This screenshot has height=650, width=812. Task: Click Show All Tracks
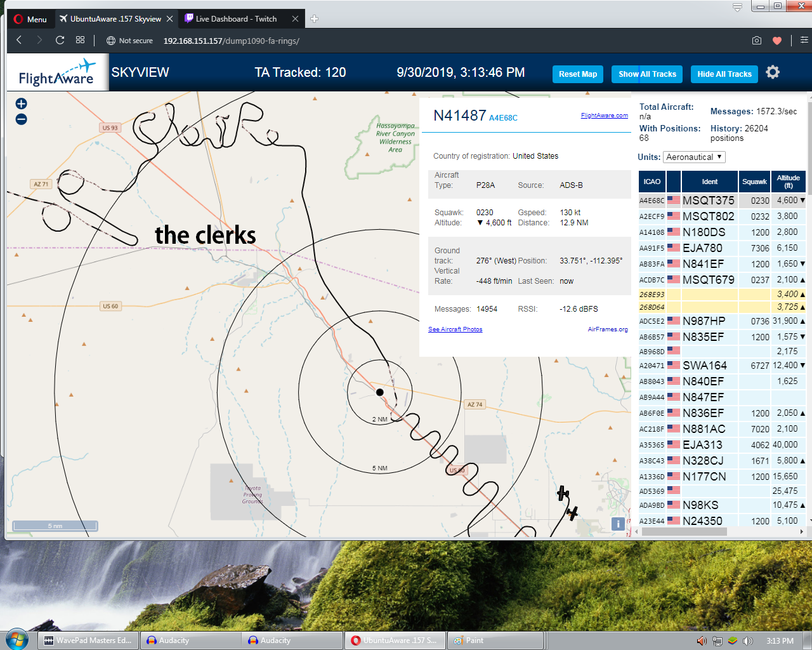pos(647,74)
